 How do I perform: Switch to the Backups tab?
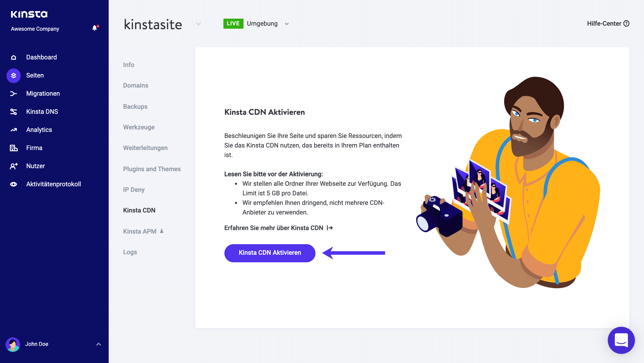(135, 106)
